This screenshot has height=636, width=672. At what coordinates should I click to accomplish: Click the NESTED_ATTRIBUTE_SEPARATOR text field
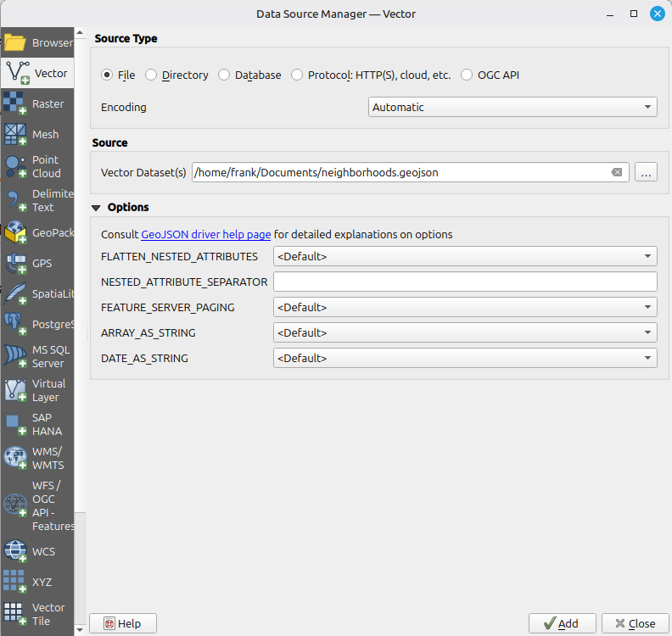pos(465,282)
